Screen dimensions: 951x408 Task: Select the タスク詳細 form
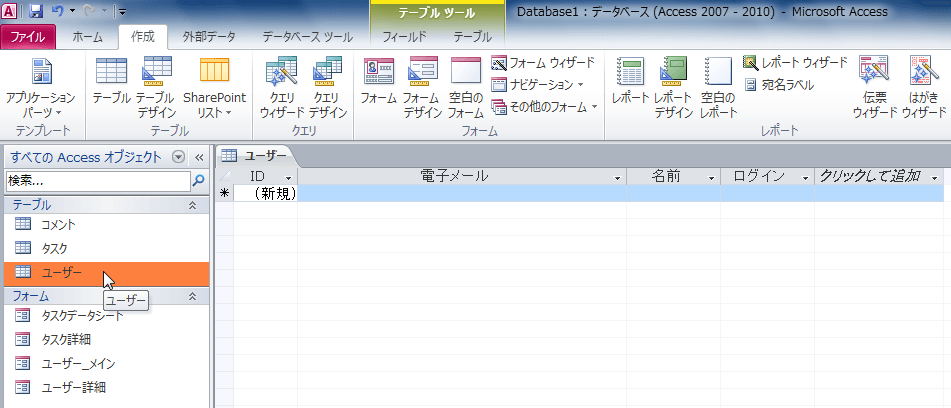click(x=107, y=339)
